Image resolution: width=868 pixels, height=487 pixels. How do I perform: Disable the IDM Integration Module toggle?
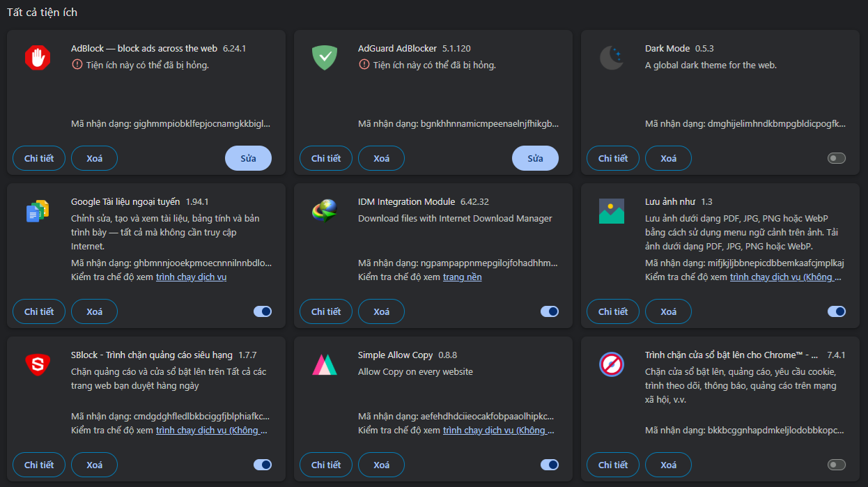coord(549,311)
